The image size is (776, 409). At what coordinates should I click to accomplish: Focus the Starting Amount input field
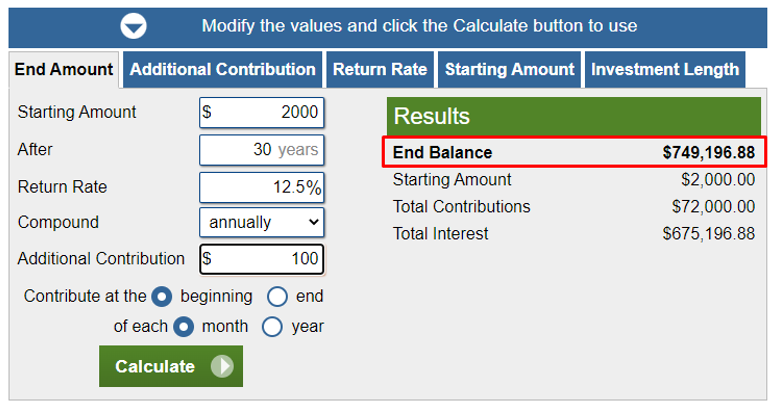pos(262,112)
